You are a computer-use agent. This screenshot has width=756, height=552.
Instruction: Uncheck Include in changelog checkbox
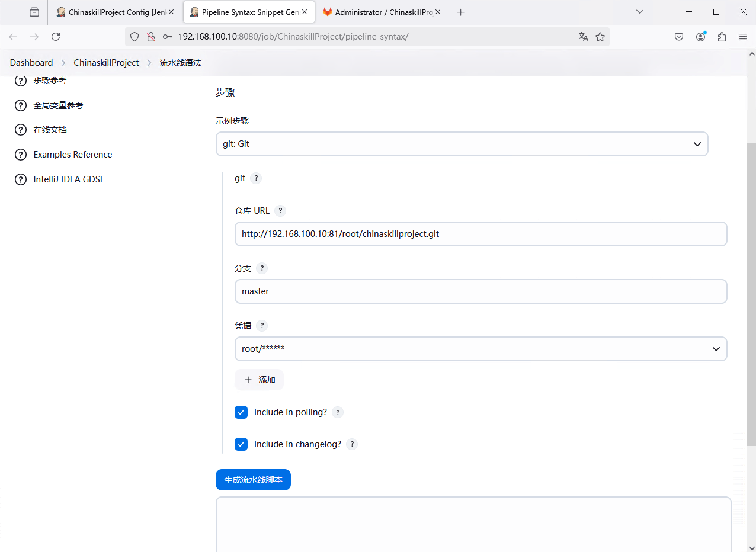pyautogui.click(x=241, y=444)
